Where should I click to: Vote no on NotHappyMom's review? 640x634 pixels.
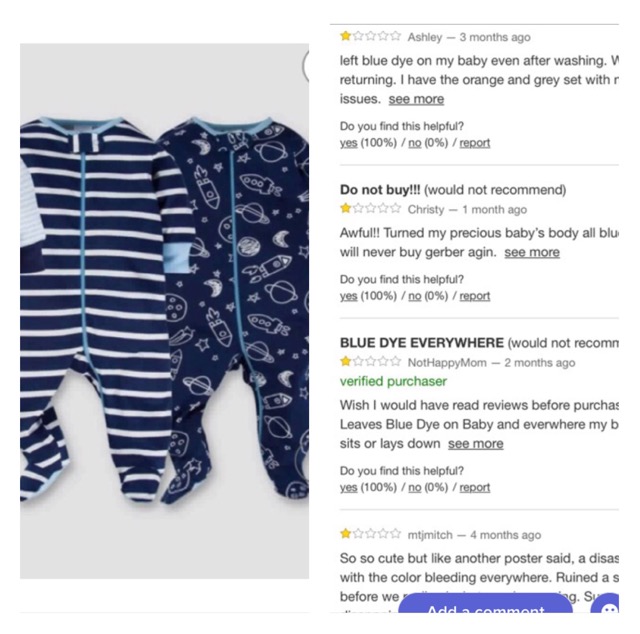tap(415, 487)
